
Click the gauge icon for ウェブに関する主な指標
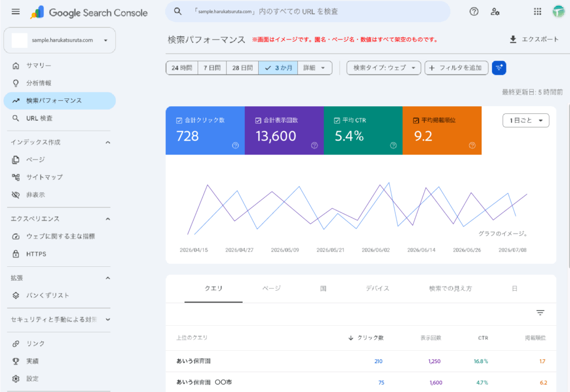pos(16,236)
